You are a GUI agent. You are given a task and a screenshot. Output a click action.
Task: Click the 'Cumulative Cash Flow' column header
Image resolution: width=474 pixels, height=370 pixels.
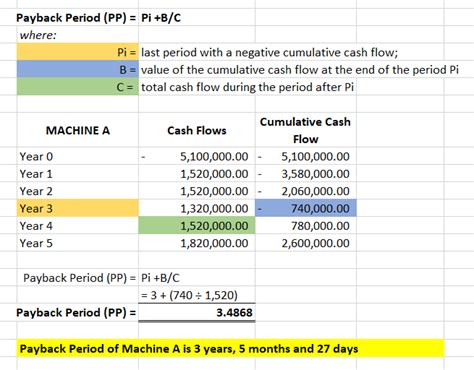306,130
